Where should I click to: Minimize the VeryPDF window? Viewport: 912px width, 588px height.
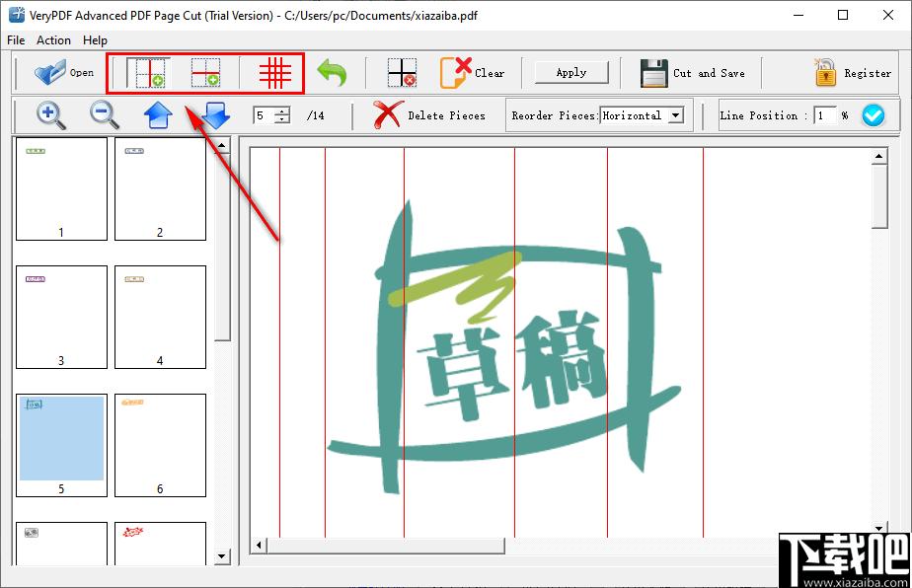[798, 15]
